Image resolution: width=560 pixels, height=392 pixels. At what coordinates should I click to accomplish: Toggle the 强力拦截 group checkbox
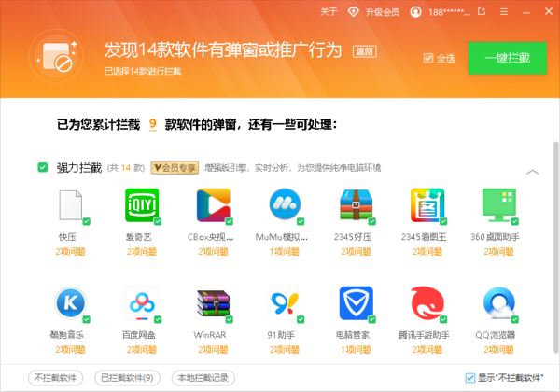coord(43,167)
